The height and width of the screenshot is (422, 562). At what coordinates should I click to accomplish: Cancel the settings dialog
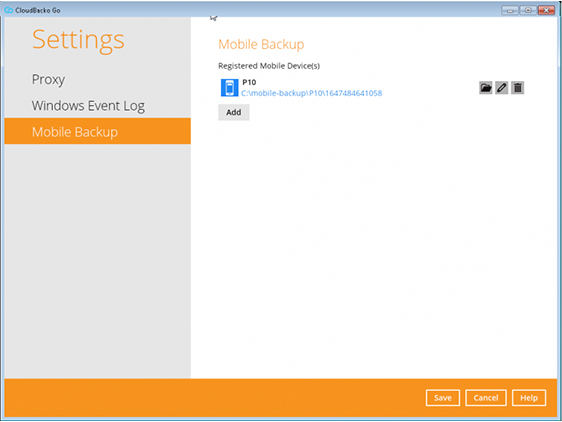point(486,398)
